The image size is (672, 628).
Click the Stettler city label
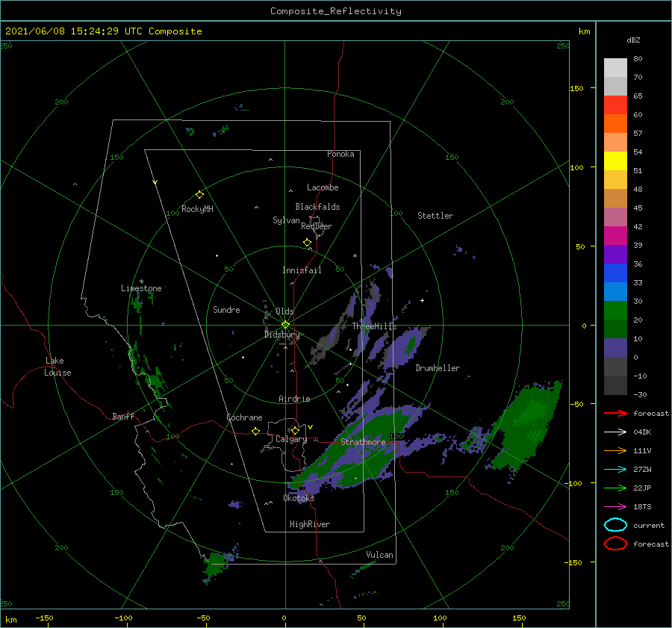pos(435,216)
